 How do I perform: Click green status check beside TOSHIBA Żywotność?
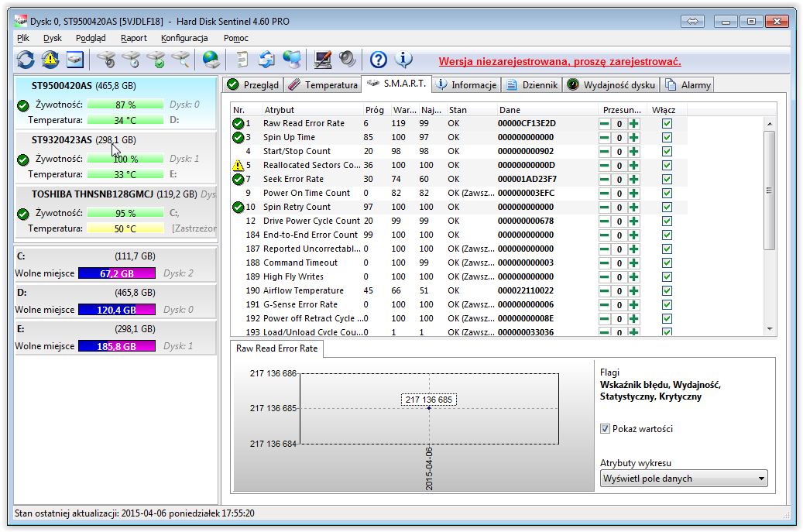click(23, 214)
